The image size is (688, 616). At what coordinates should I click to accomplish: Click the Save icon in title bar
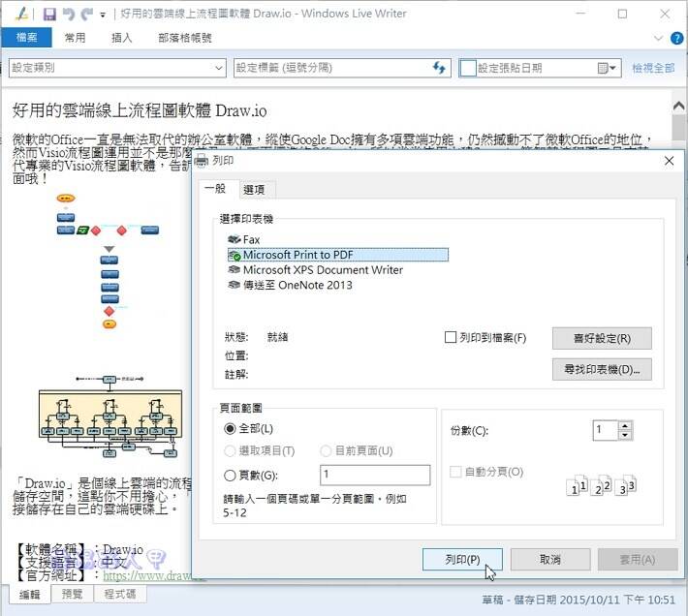[49, 14]
